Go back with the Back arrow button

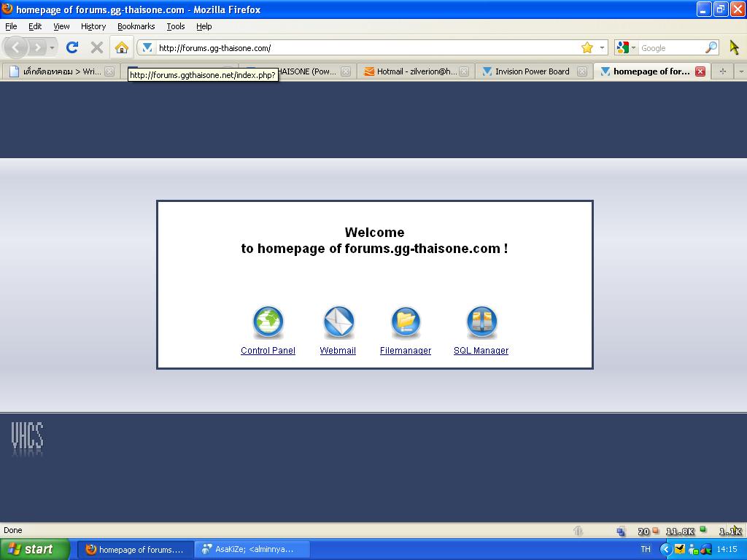tap(15, 47)
